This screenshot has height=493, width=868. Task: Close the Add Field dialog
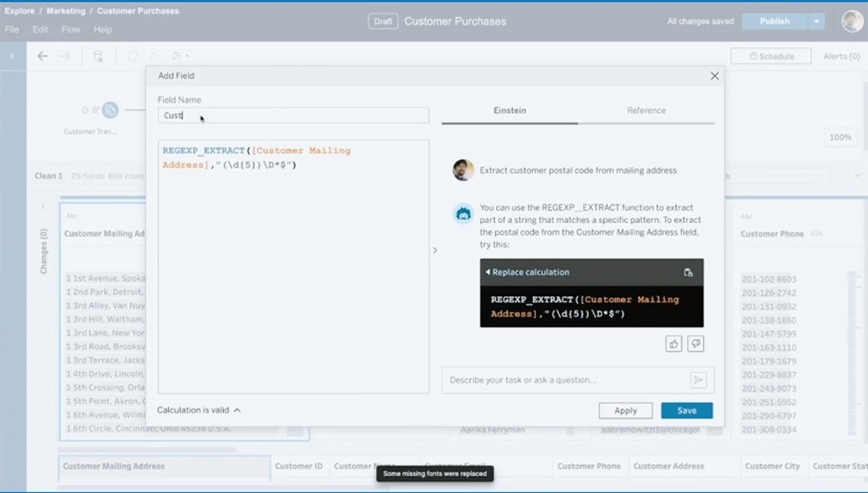pyautogui.click(x=714, y=76)
